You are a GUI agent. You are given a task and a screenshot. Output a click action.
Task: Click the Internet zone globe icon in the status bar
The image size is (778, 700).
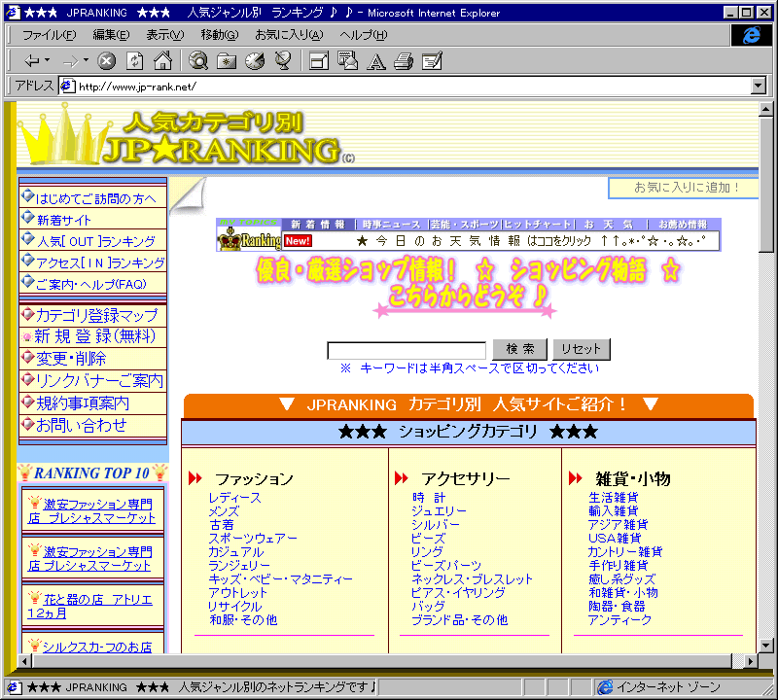(x=605, y=687)
